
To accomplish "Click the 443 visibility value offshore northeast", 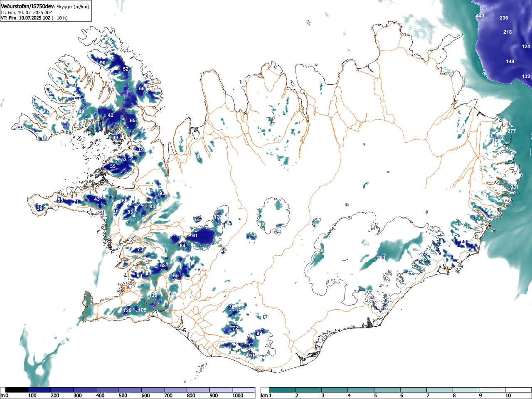I will (480, 16).
